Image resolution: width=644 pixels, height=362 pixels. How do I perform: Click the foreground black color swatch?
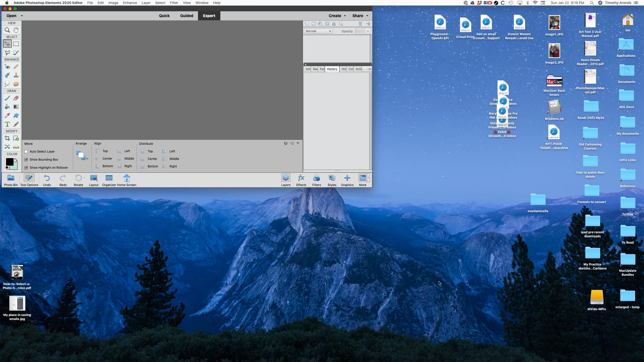coord(9,162)
